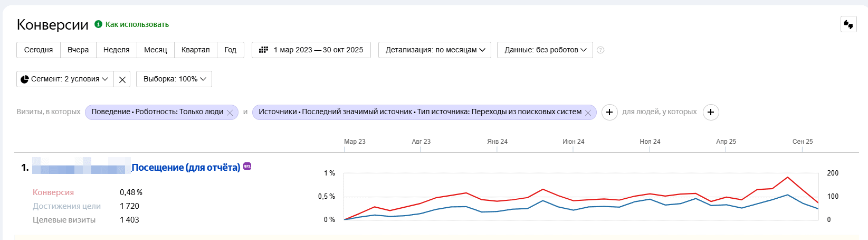The width and height of the screenshot is (868, 240).
Task: Choose the Сегодня period
Action: pyautogui.click(x=39, y=50)
